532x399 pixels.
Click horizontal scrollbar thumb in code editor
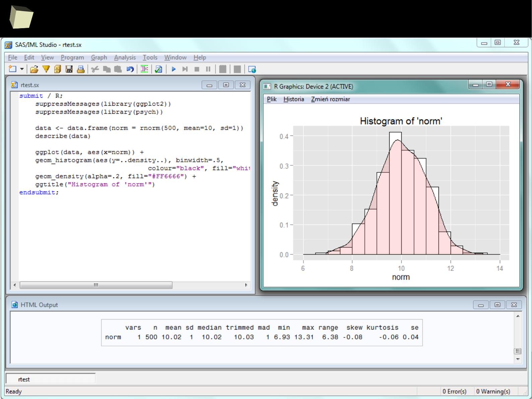[x=96, y=285]
